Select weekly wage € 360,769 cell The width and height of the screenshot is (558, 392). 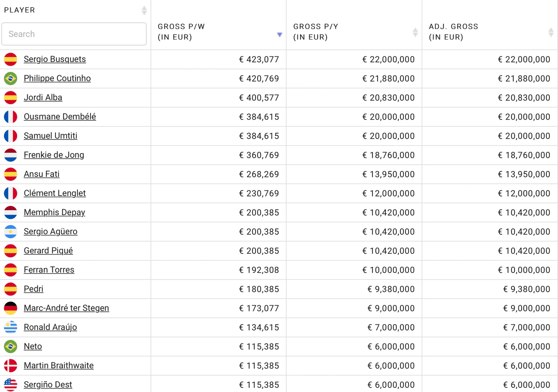click(219, 155)
